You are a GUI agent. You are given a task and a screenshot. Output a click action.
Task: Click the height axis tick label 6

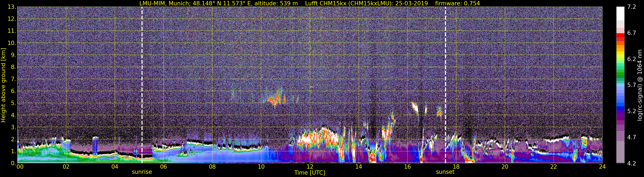click(x=13, y=91)
